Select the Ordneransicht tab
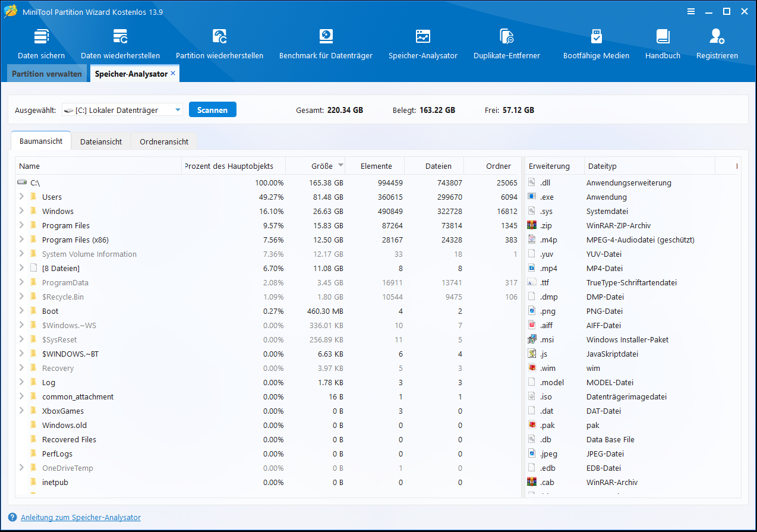The image size is (757, 532). [164, 141]
